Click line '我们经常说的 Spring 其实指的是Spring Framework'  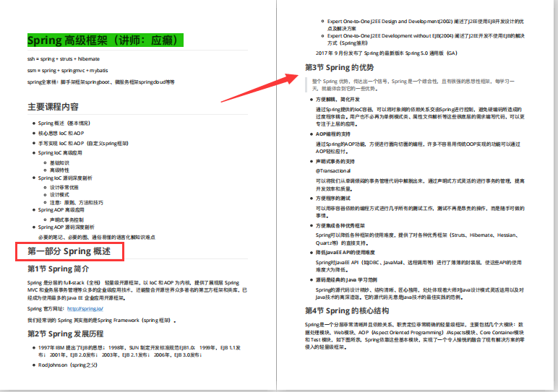102,321
